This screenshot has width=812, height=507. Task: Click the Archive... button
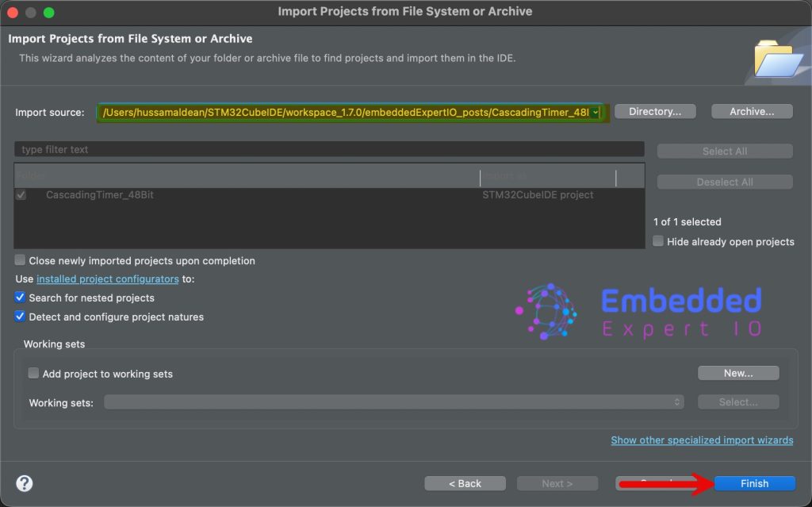pos(752,112)
